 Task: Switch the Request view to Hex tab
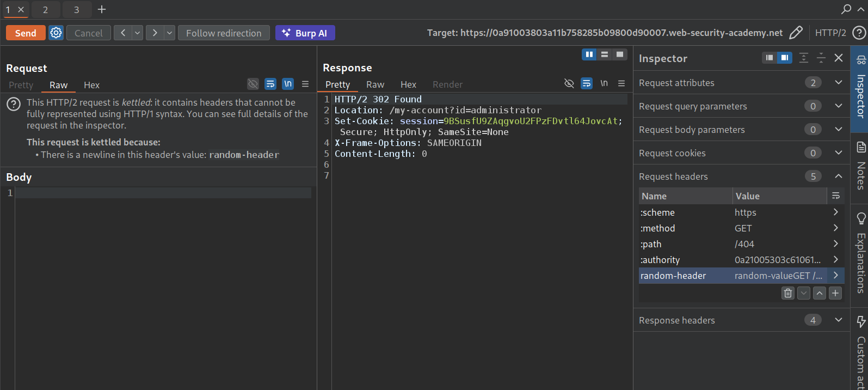click(91, 85)
